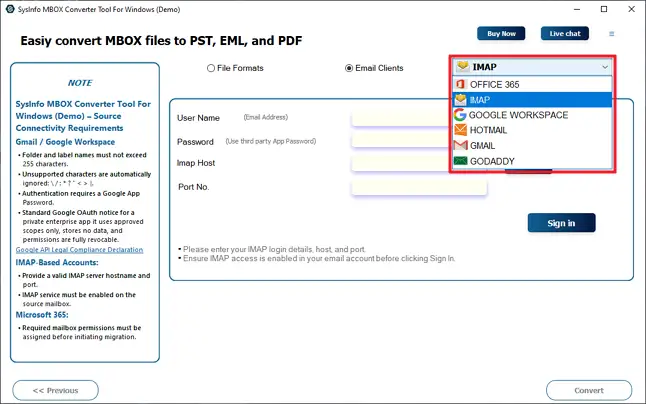This screenshot has width=646, height=404.
Task: Click 'Please enter your IMAP login details' note
Action: pos(274,249)
